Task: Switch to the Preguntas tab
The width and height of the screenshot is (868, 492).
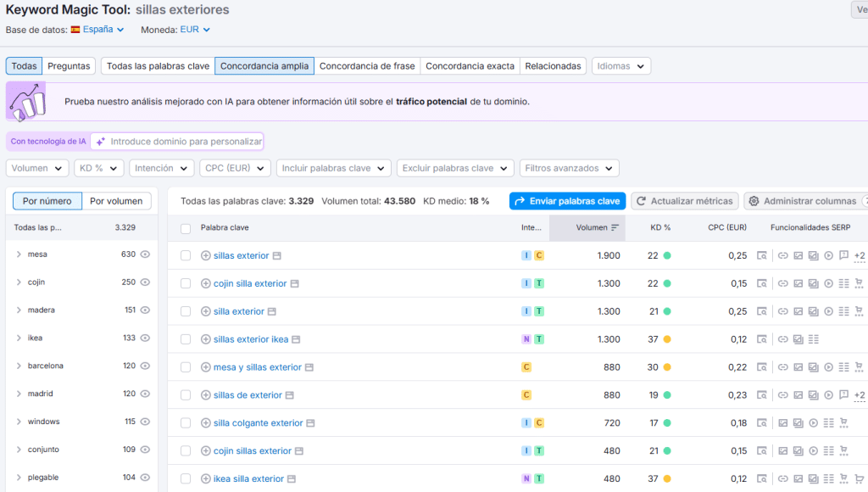Action: click(x=69, y=66)
